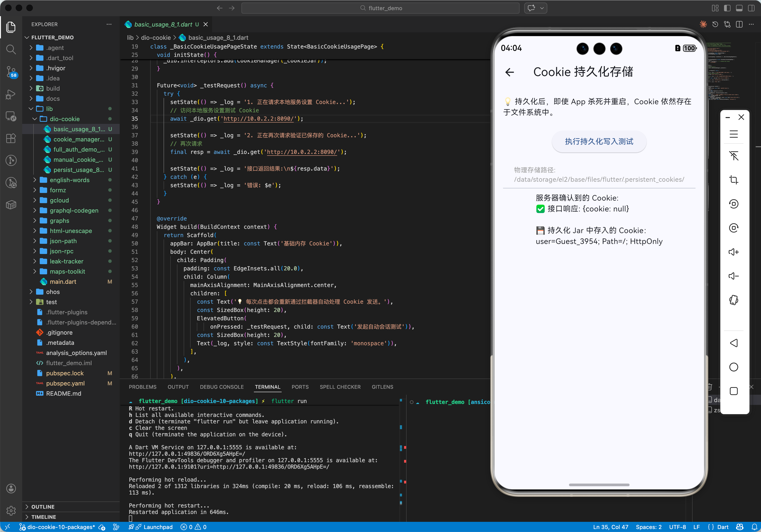
Task: Open the Search view in activity bar
Action: (x=11, y=49)
